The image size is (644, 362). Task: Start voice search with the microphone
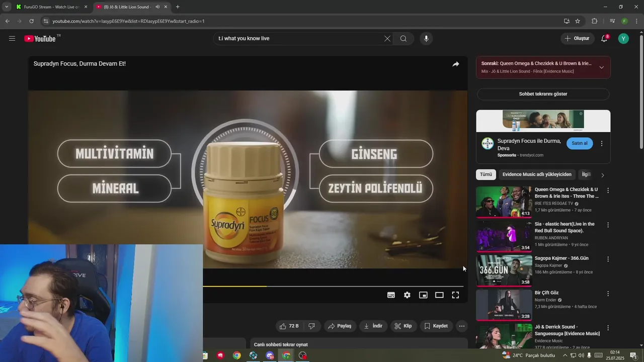tap(426, 39)
